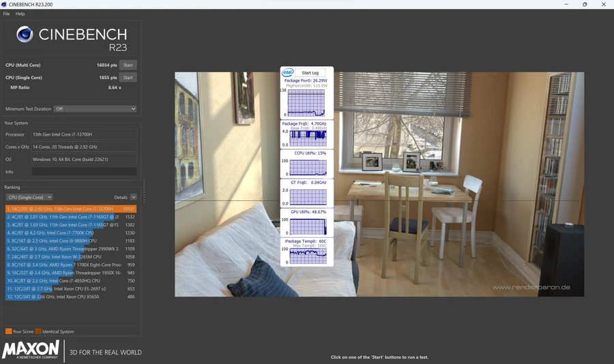614x364 pixels.
Task: Click the Identical System legend swatch
Action: pyautogui.click(x=38, y=331)
